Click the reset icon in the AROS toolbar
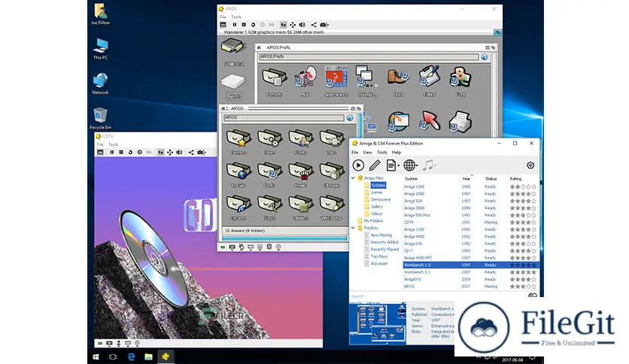Screen dimensions: 629x364 pos(253,25)
